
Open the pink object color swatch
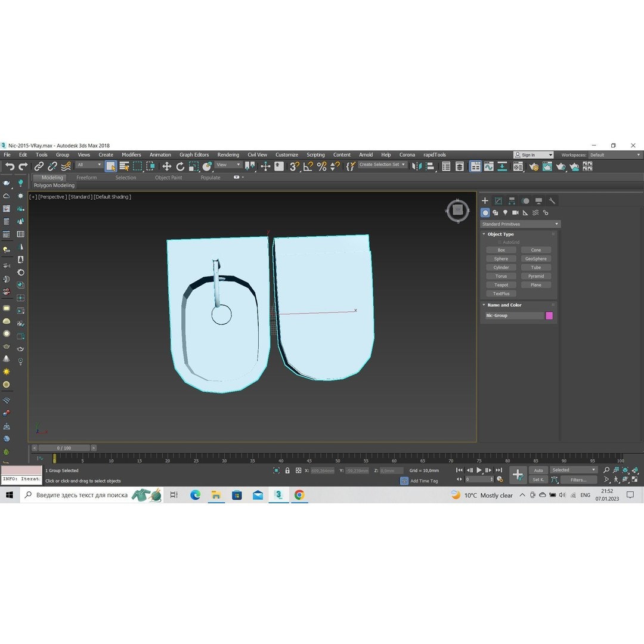[549, 315]
